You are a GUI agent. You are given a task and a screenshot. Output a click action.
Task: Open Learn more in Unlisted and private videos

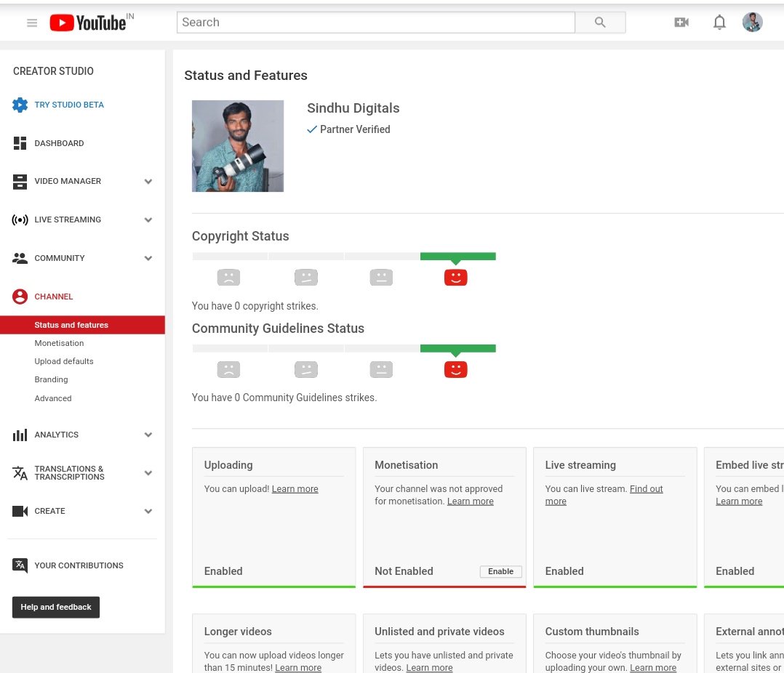(429, 667)
